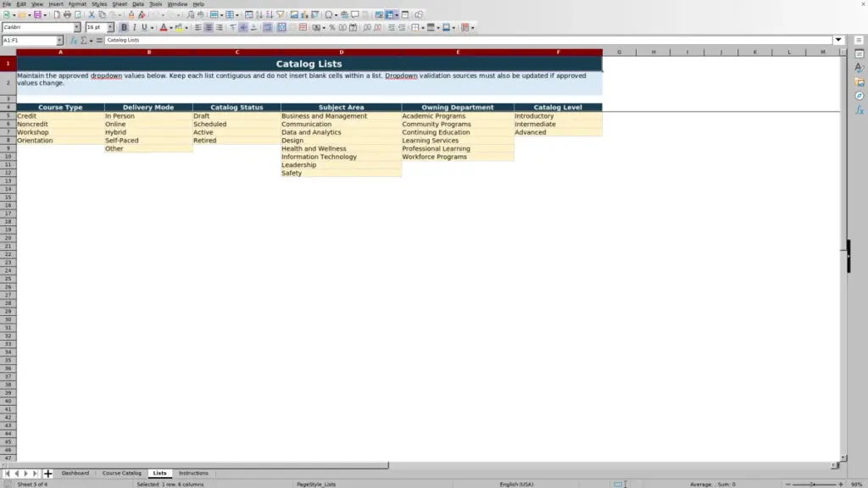Apply the red font color swatch

(164, 28)
